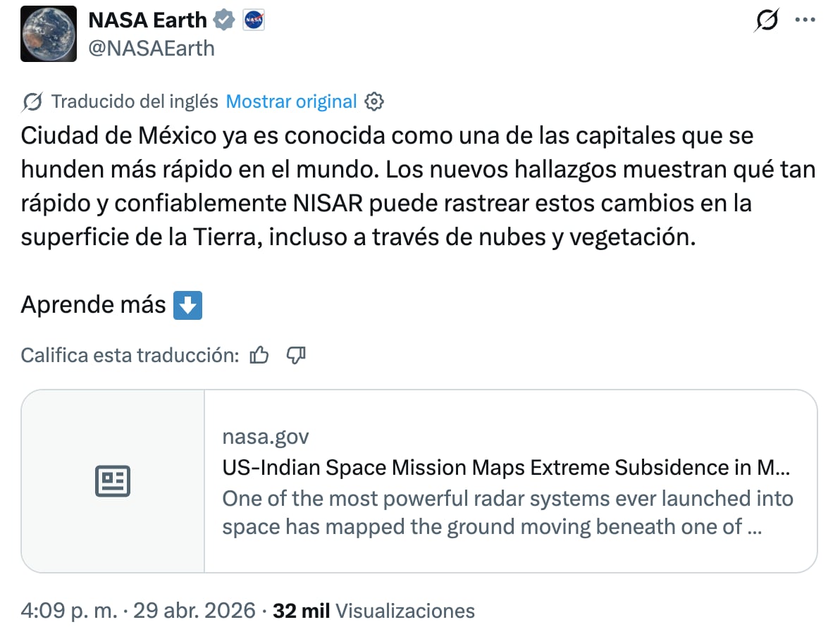Click the NASA affiliation badge
This screenshot has height=627, width=840.
pos(253,20)
